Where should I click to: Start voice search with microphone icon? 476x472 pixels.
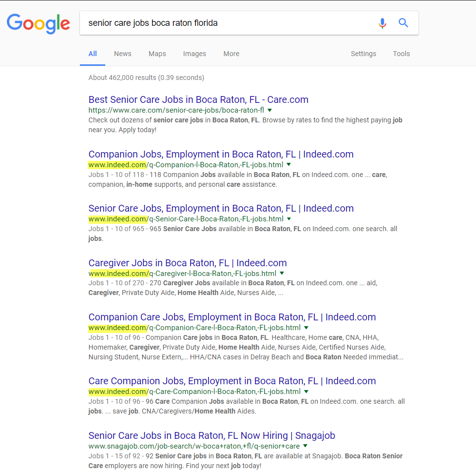[x=382, y=23]
